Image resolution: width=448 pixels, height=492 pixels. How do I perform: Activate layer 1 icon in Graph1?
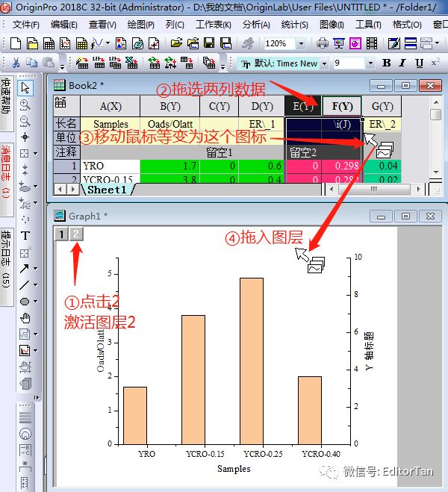[x=61, y=234]
